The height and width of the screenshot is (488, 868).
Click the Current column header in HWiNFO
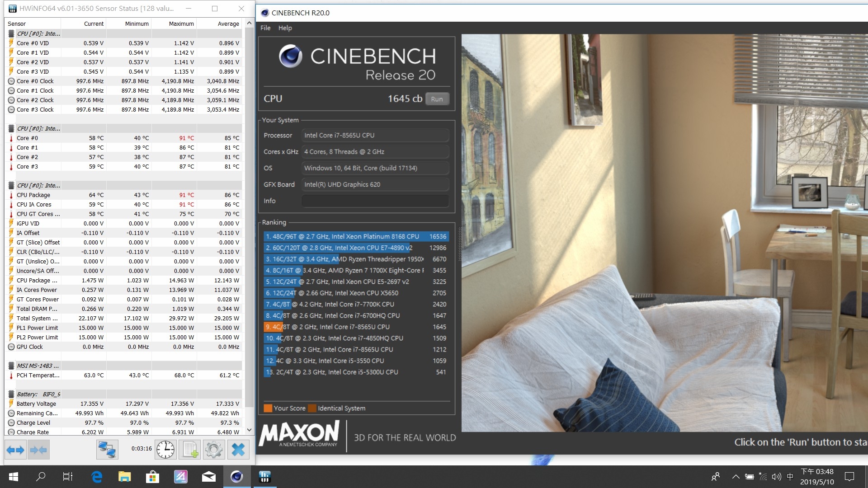coord(84,23)
